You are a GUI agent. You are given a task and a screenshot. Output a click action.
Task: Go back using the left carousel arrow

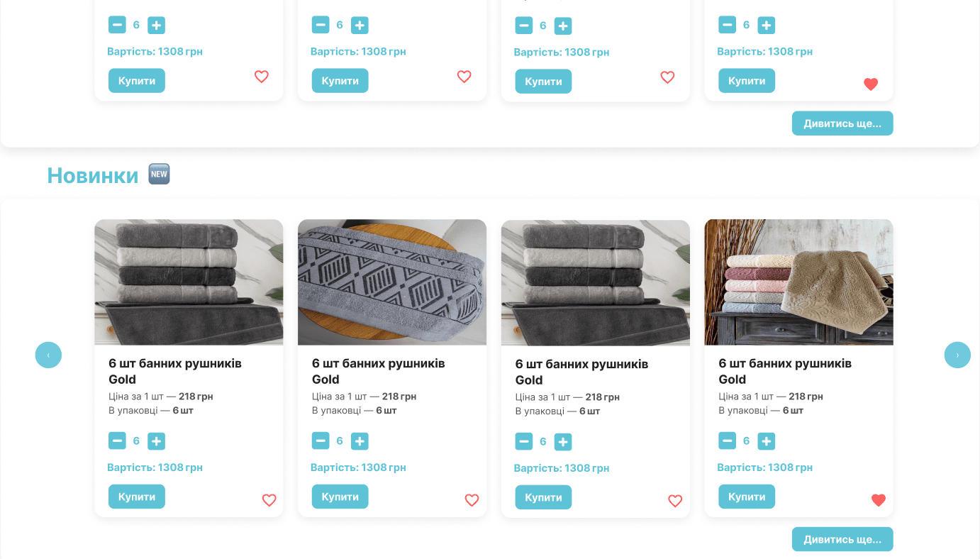[48, 355]
